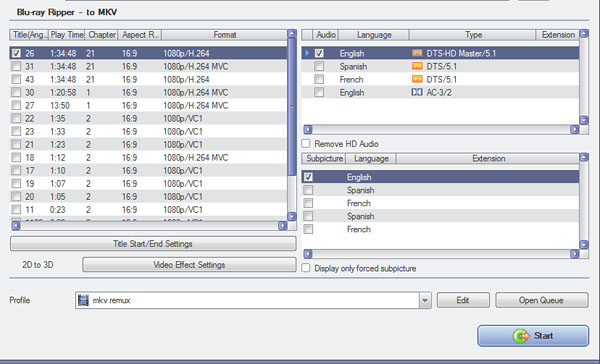
Task: Check title 19 checkbox
Action: tap(16, 183)
